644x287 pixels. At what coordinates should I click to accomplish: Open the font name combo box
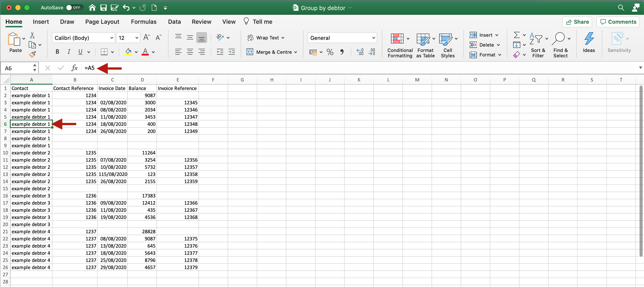click(x=83, y=38)
